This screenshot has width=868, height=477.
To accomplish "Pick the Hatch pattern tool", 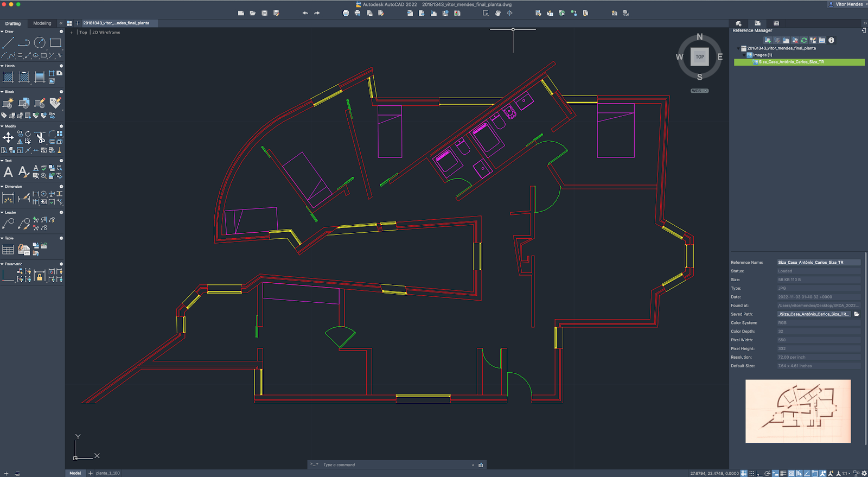I will point(8,78).
